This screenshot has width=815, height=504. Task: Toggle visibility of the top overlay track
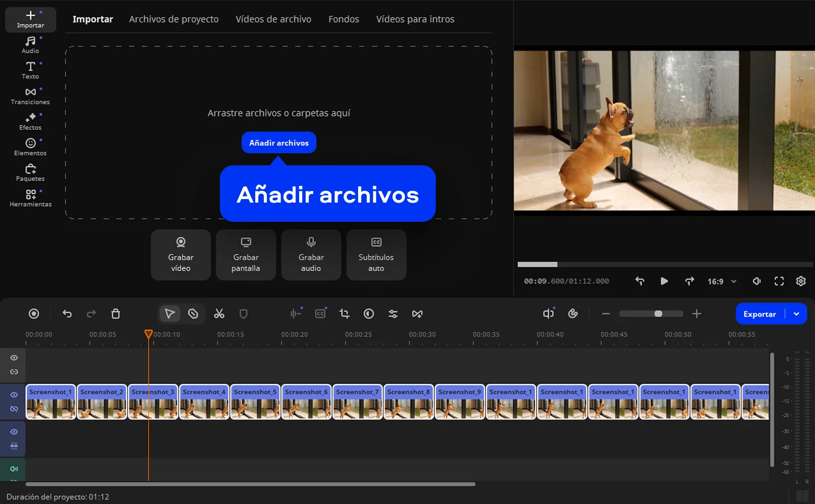[14, 358]
